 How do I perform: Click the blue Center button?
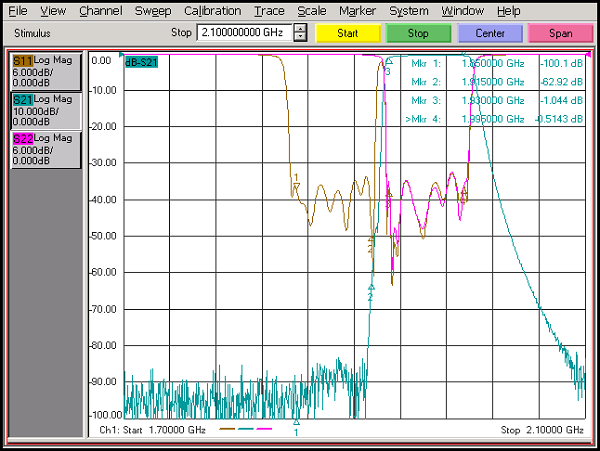(490, 33)
